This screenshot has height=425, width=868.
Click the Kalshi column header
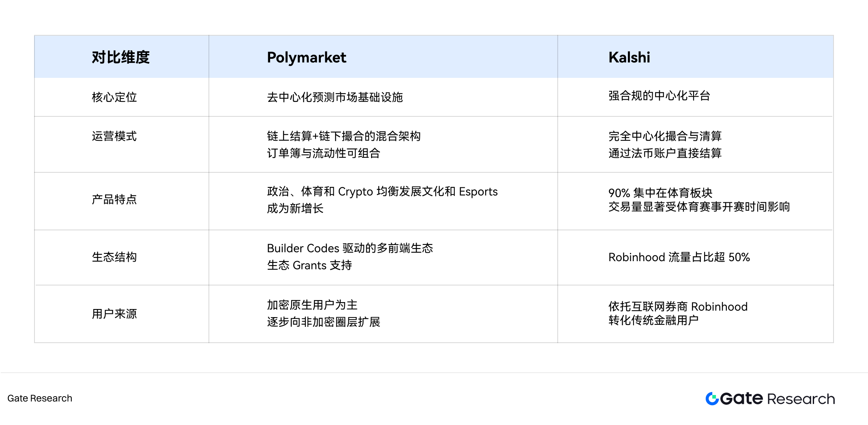(x=629, y=57)
